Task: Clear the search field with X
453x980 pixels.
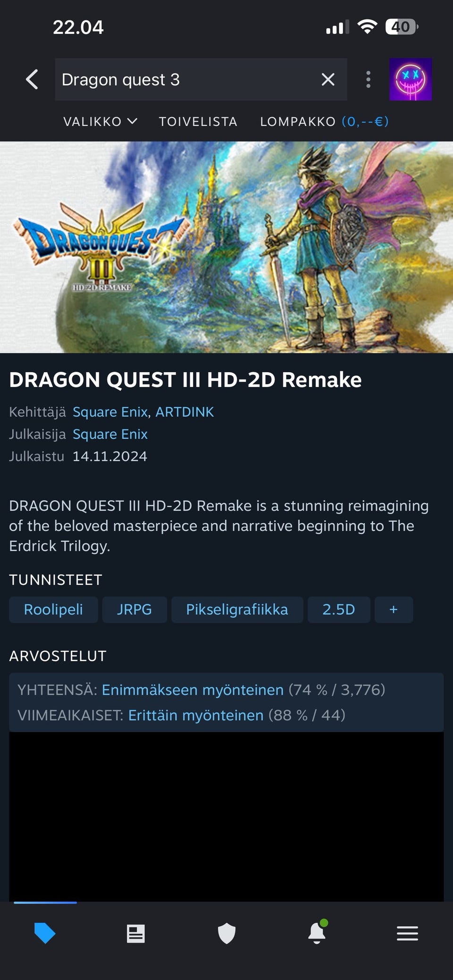Action: (x=328, y=79)
